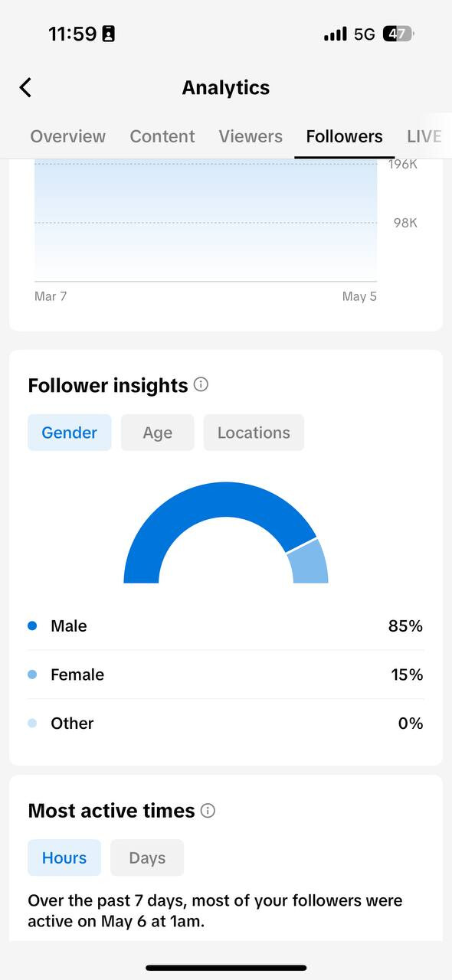
Task: Tap the cellular signal bars icon
Action: (336, 34)
